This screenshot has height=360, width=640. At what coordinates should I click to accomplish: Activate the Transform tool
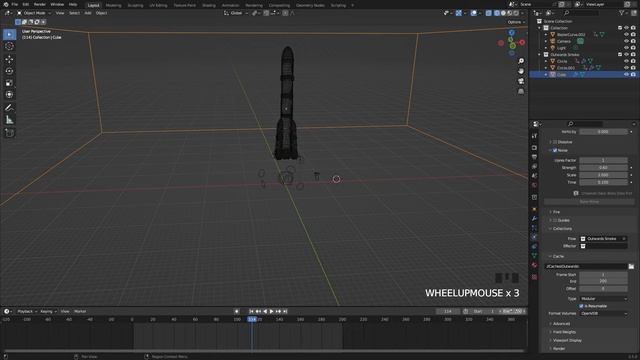9,95
